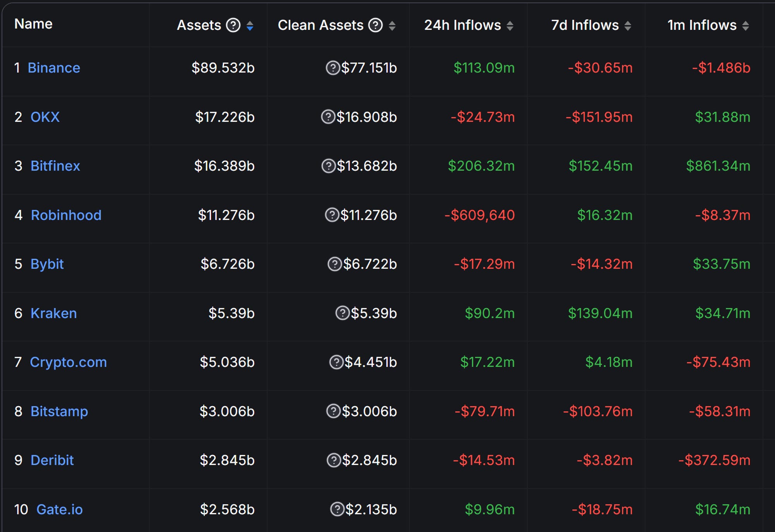Open the Crypto.com exchange page
This screenshot has height=532, width=775.
click(x=68, y=362)
